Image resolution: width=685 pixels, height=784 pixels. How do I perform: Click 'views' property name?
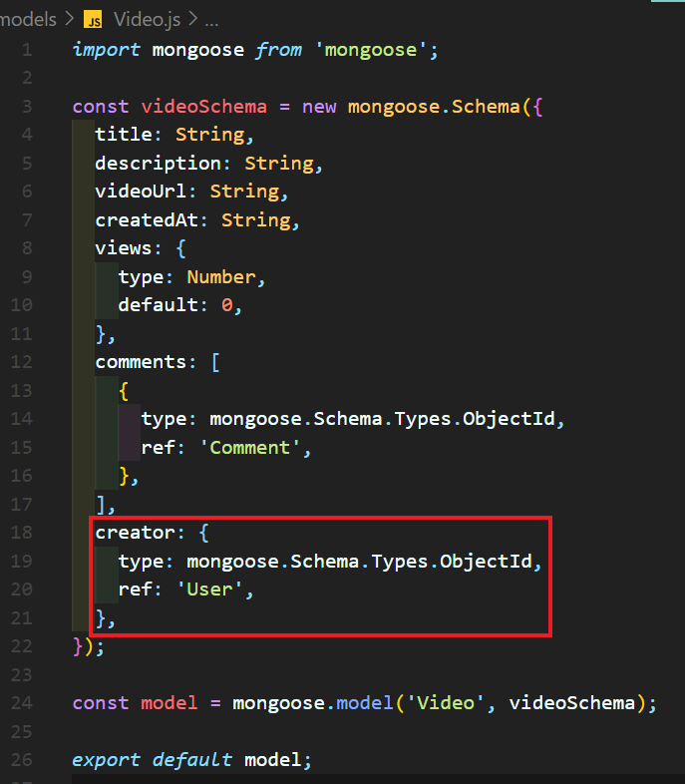pyautogui.click(x=124, y=248)
